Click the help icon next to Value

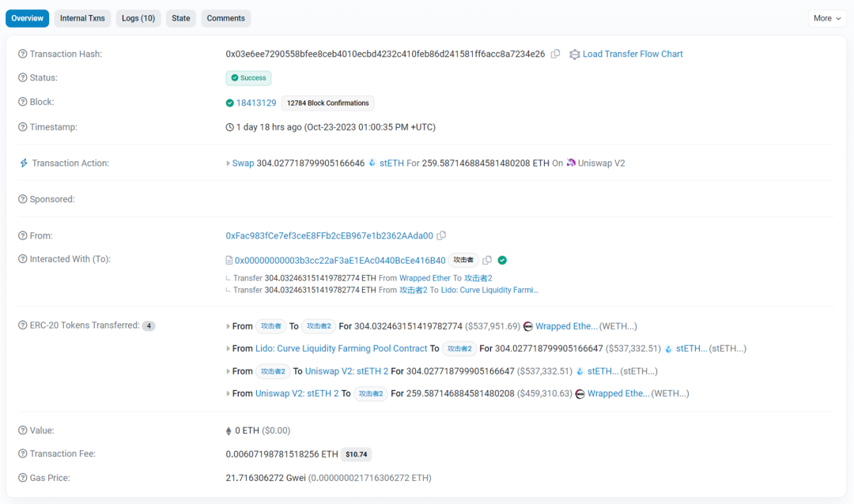[x=22, y=431]
